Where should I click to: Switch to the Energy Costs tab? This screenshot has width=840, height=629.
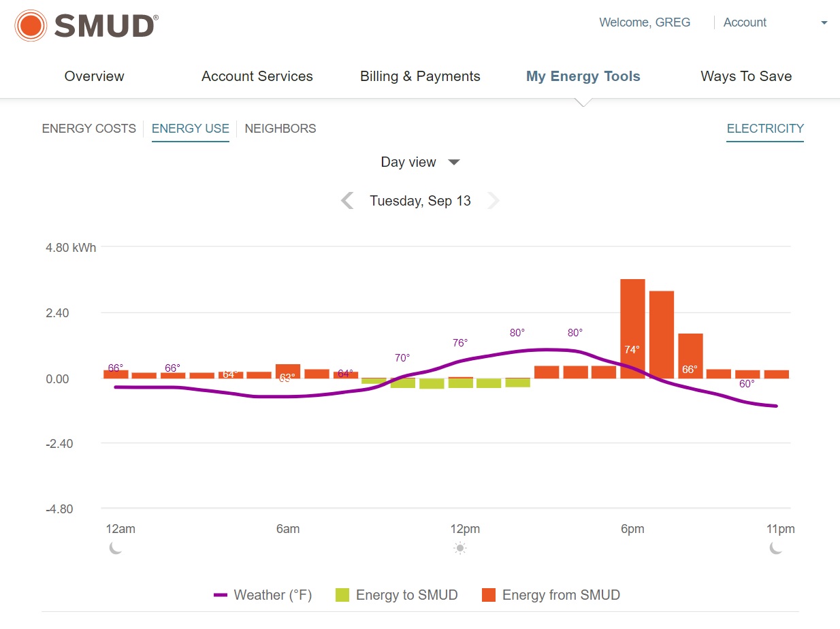pos(89,129)
